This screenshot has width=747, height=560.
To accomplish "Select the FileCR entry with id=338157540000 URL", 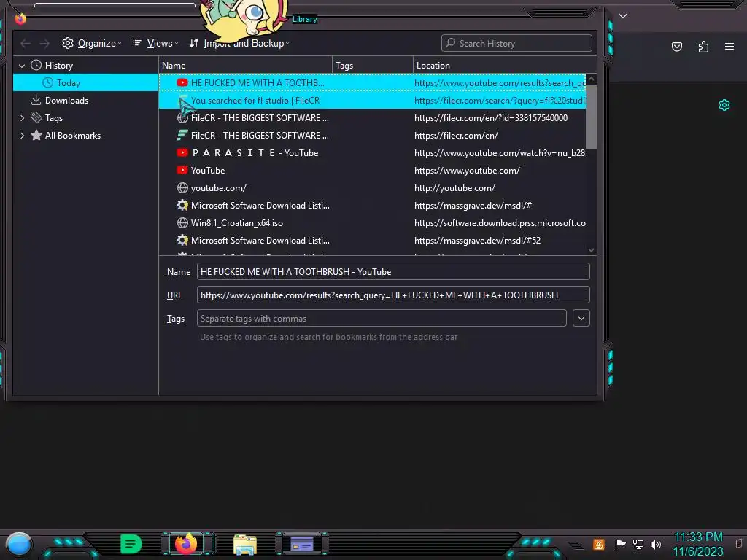I will click(x=372, y=118).
